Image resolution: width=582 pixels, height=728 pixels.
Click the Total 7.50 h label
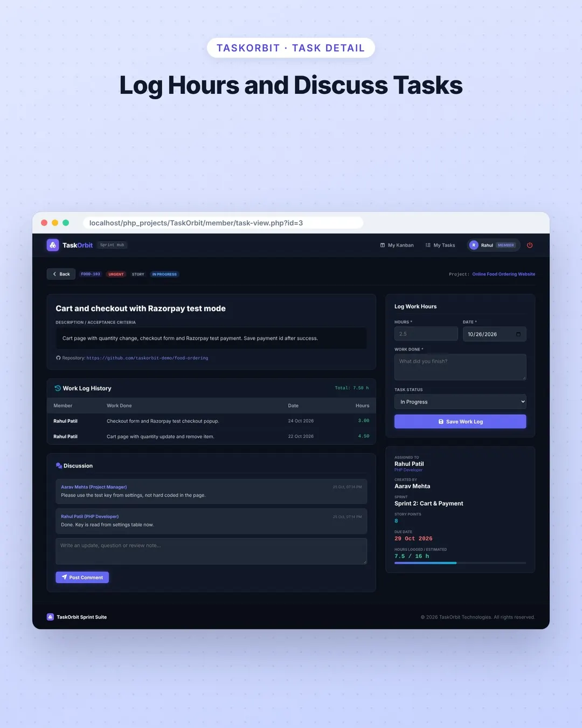[352, 388]
